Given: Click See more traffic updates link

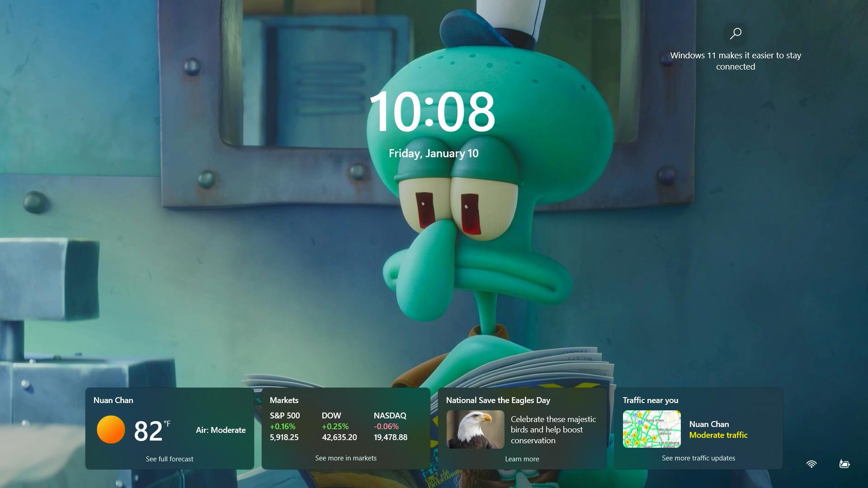Looking at the screenshot, I should point(698,458).
